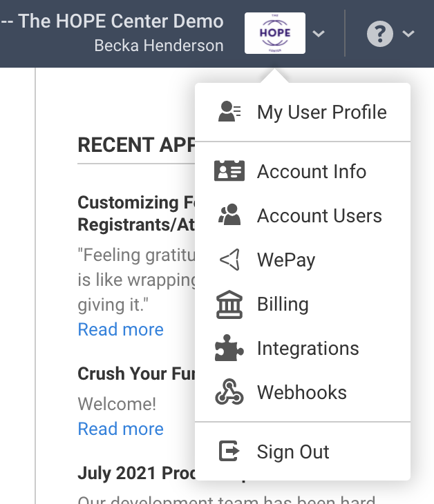Open My User Profile menu item
This screenshot has height=504, width=434.
321,112
